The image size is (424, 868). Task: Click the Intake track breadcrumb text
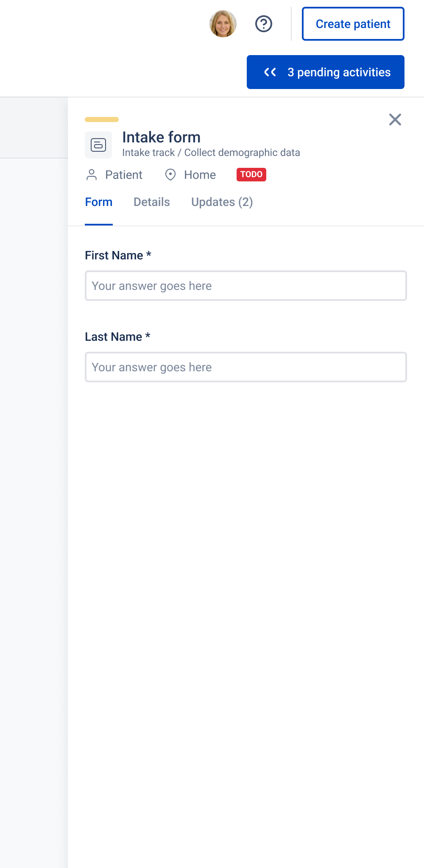(148, 153)
